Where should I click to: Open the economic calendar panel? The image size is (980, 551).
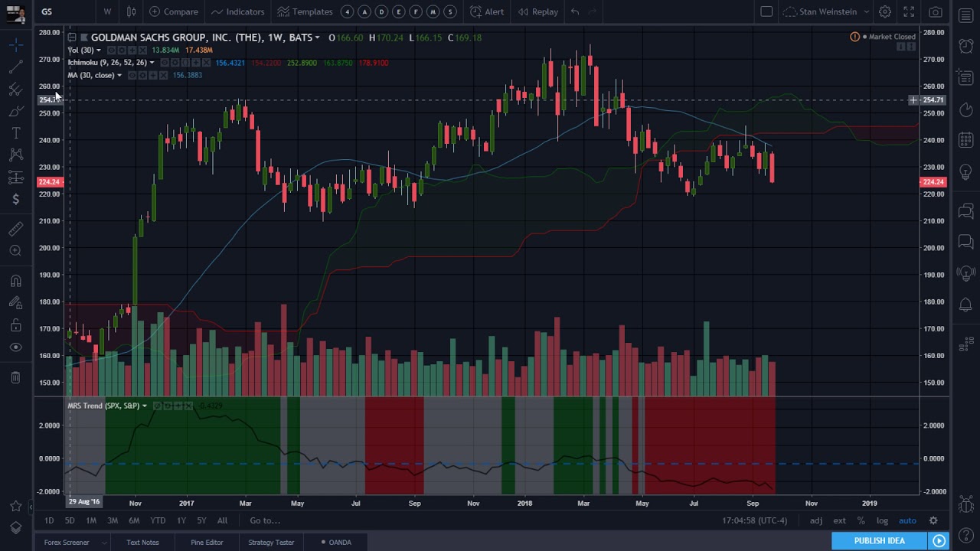(x=966, y=140)
